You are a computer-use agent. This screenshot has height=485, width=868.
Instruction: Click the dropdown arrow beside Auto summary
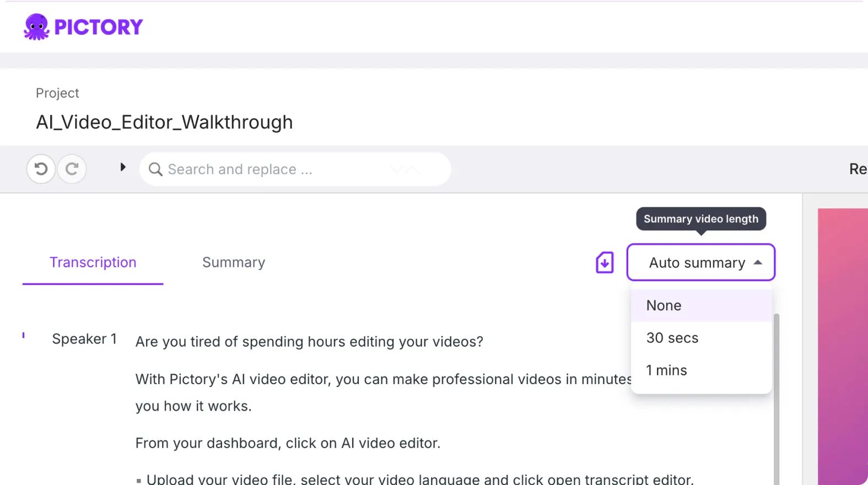tap(758, 262)
